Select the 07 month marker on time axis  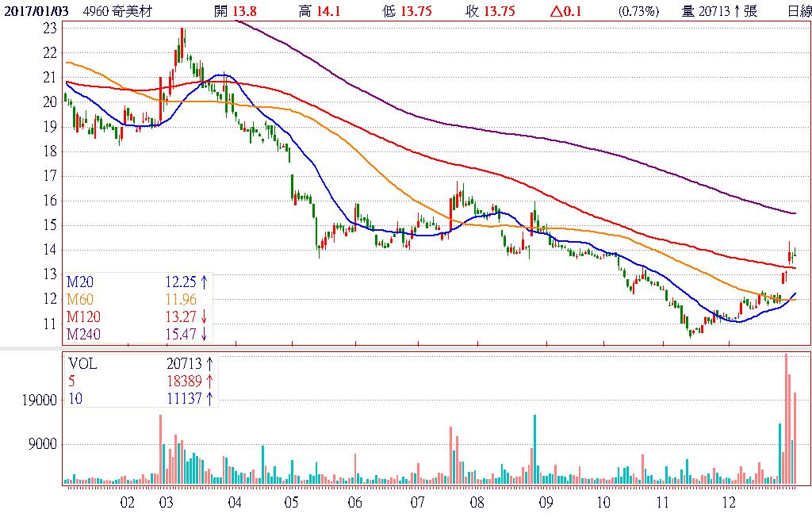[418, 503]
